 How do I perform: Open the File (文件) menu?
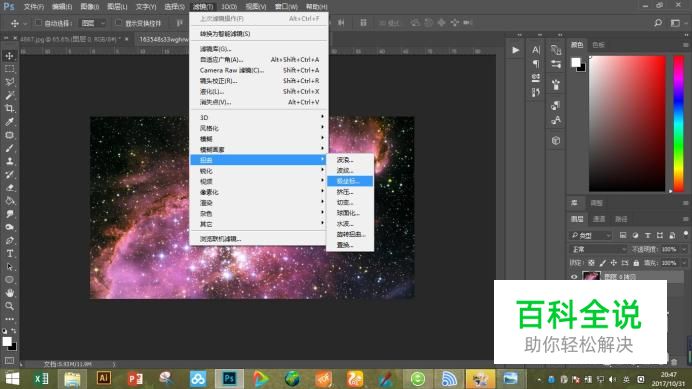(34, 7)
